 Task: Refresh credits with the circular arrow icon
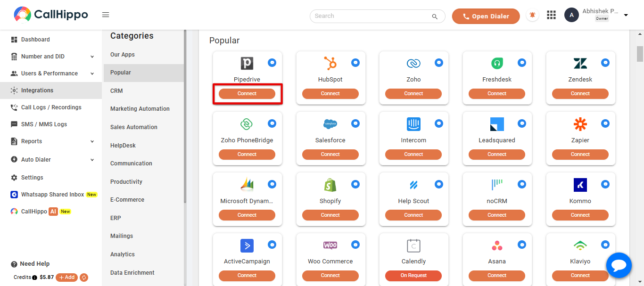[x=84, y=278]
